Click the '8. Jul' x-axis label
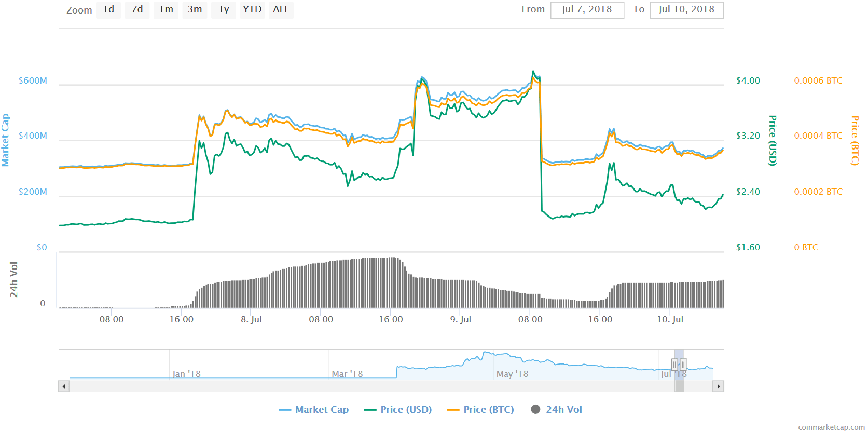 pos(251,319)
